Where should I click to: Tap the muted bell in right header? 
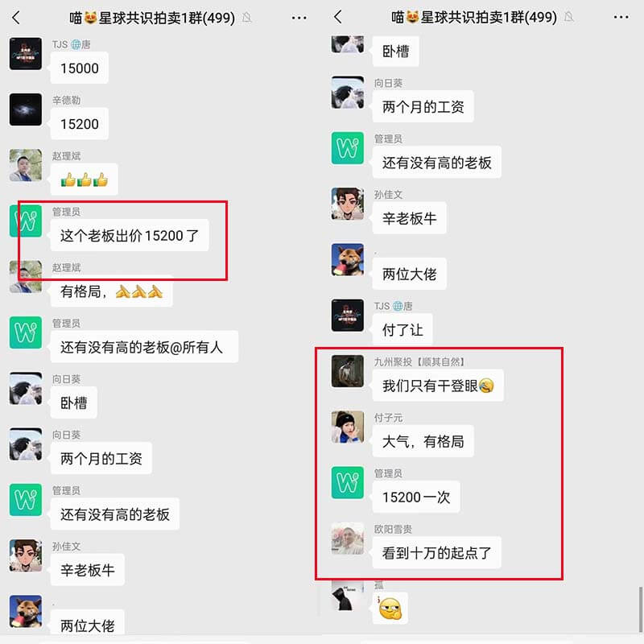[568, 17]
